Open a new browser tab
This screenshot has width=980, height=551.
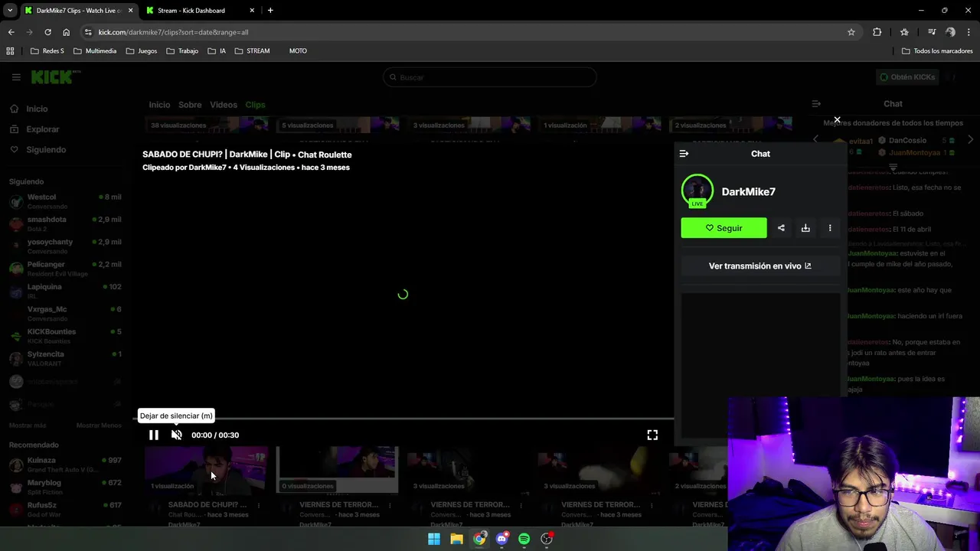pyautogui.click(x=270, y=11)
